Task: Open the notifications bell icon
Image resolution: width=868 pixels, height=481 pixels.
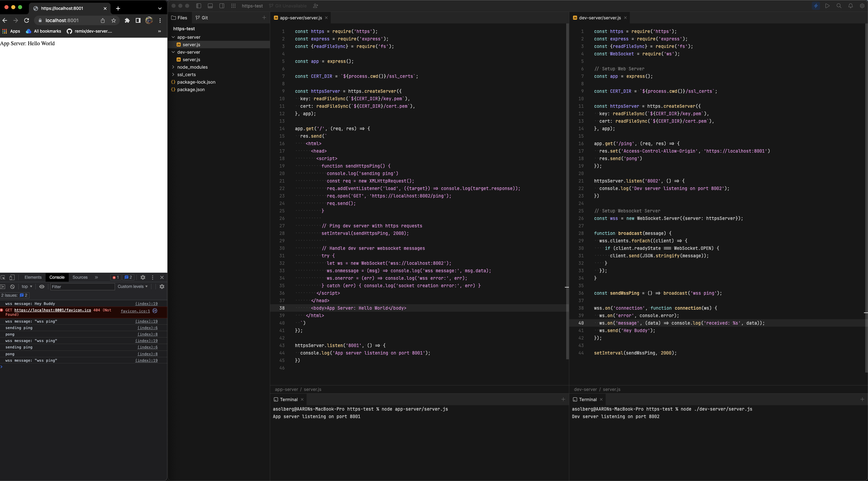Action: (850, 6)
